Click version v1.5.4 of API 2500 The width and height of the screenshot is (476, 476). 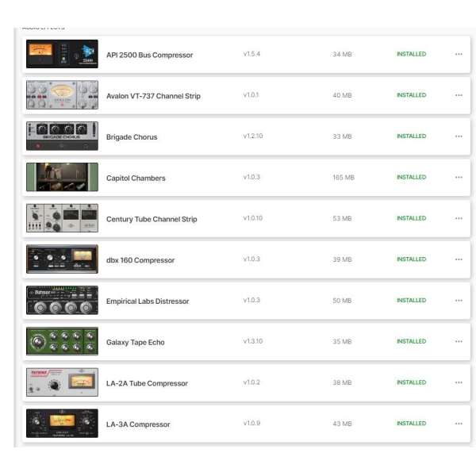[x=251, y=54]
